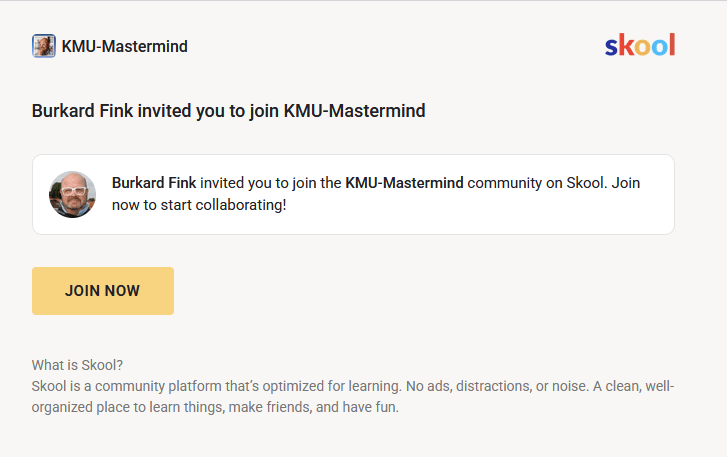Image resolution: width=727 pixels, height=457 pixels.
Task: Click the 'What is Skool?' text
Action: click(77, 365)
